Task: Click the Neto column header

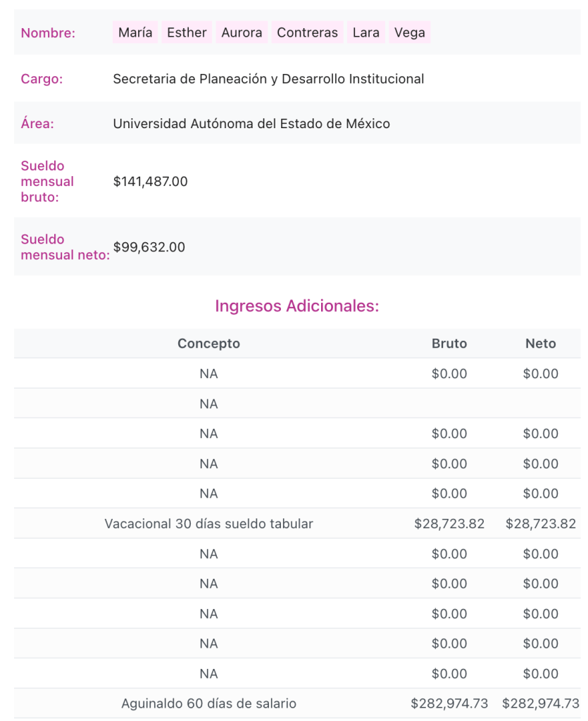Action: pos(540,344)
